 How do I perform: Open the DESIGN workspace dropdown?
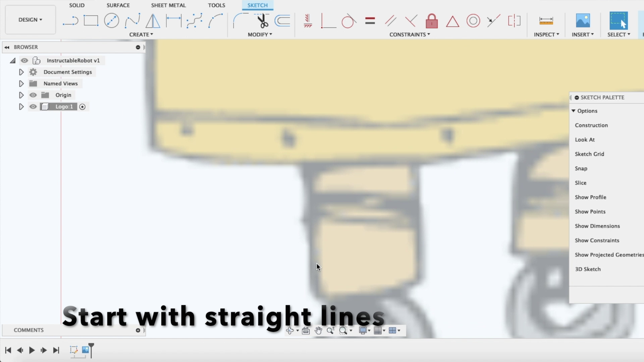30,20
